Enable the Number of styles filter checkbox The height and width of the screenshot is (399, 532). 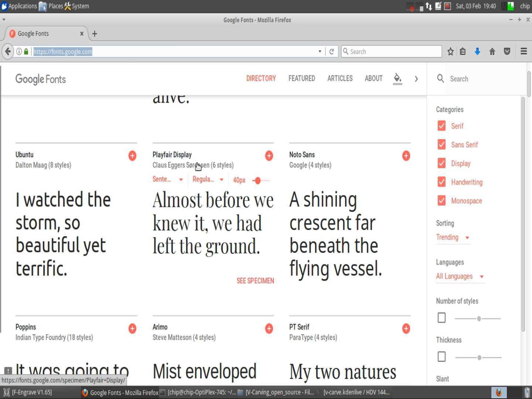pos(441,318)
